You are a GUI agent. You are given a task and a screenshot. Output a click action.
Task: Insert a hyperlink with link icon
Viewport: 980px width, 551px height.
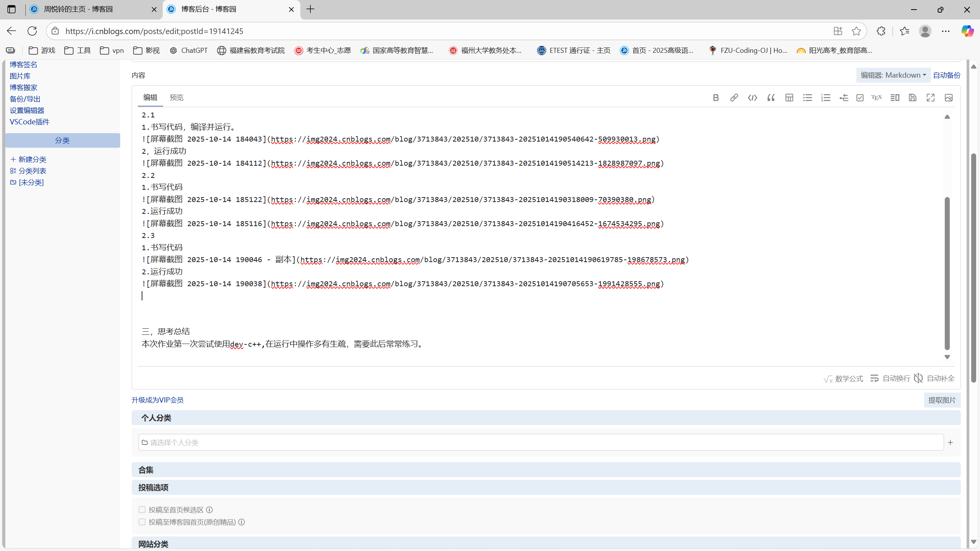(x=734, y=98)
